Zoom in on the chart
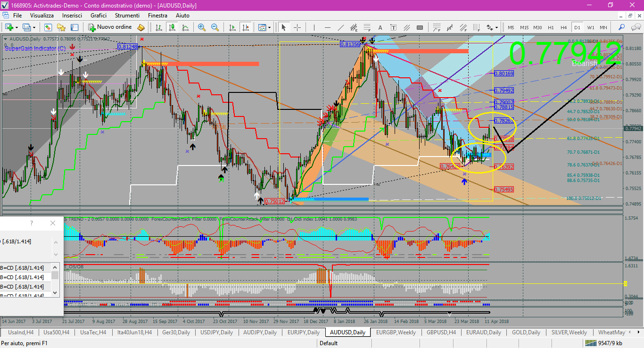644x348 pixels. tap(202, 27)
